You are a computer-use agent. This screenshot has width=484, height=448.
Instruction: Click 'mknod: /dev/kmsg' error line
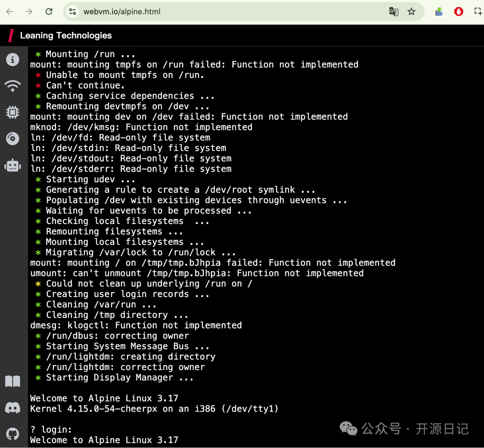point(141,127)
